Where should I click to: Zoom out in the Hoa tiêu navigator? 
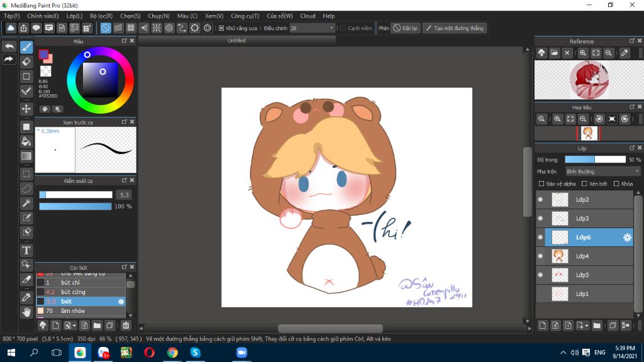click(x=583, y=119)
